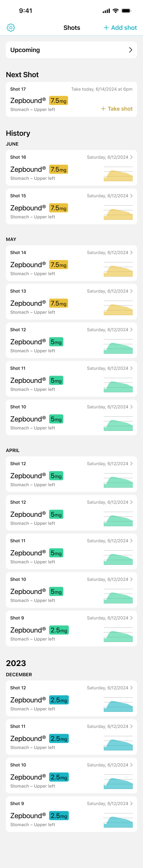Tap the Shots screen title

click(x=72, y=28)
